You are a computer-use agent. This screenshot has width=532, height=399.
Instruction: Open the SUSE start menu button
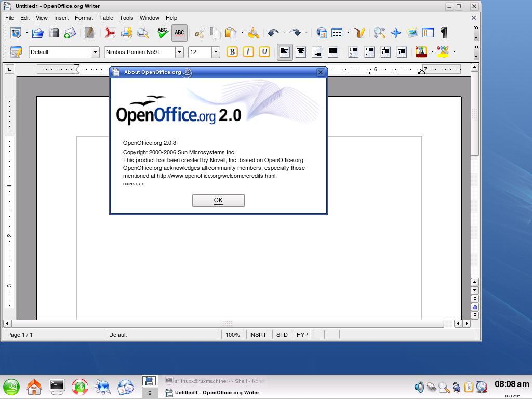tap(11, 387)
